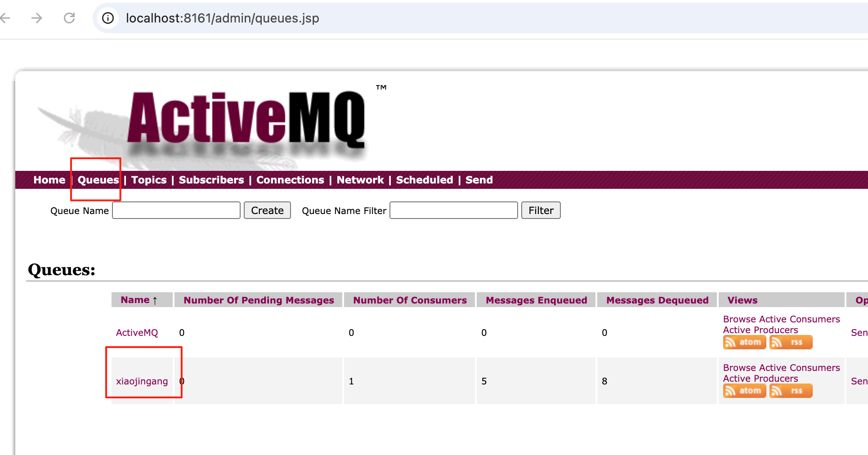Open the Topics menu item
The width and height of the screenshot is (868, 455).
click(149, 180)
